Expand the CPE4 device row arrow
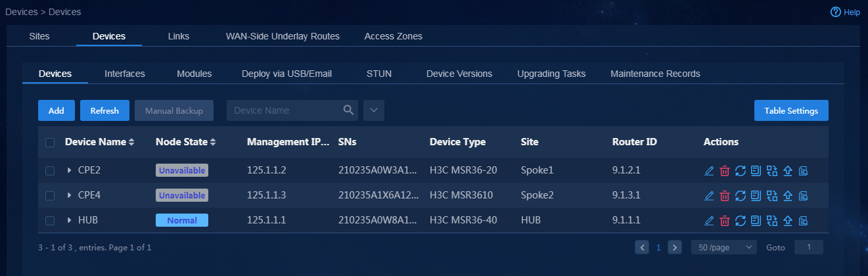This screenshot has width=868, height=276. (x=69, y=196)
